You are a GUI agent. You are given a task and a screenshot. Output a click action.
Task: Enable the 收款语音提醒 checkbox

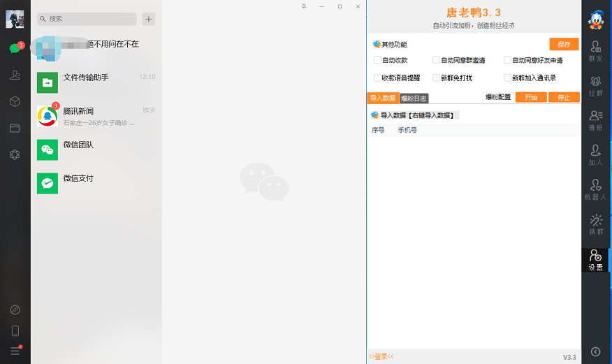pyautogui.click(x=377, y=78)
